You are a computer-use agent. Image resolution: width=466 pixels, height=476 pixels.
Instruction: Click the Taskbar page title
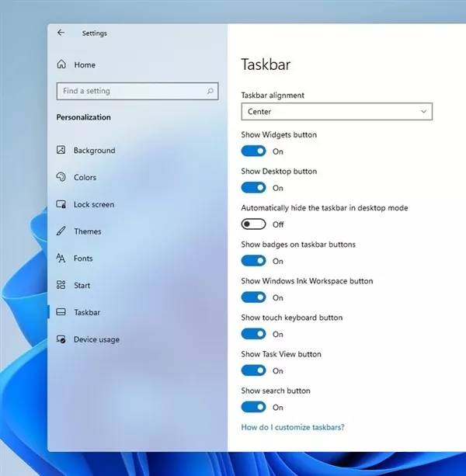point(266,64)
